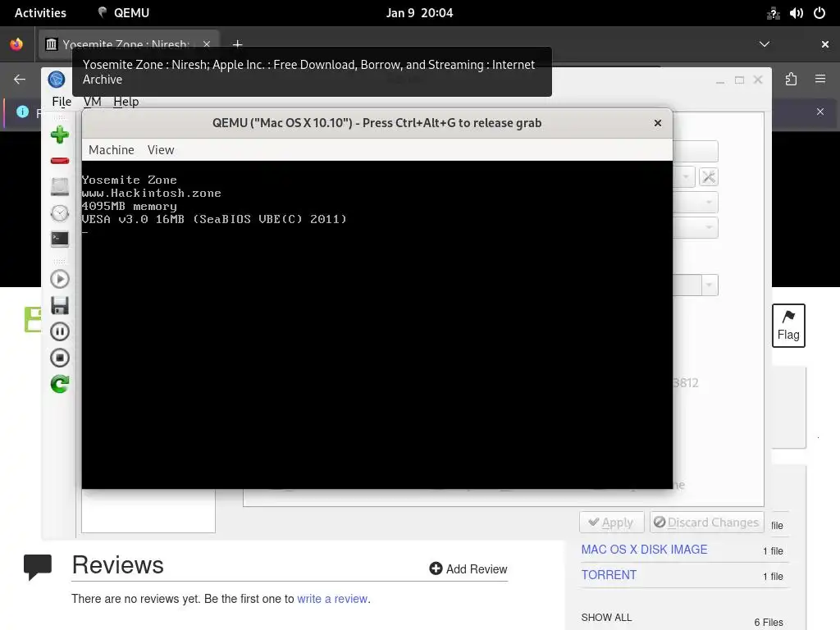The height and width of the screenshot is (630, 840).
Task: Click the Add Review link
Action: click(468, 569)
